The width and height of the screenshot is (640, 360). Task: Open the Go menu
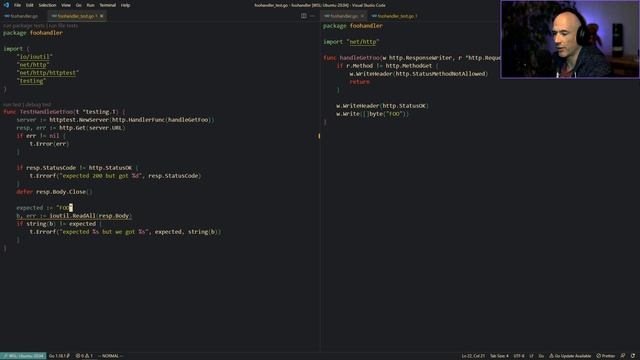(x=78, y=5)
